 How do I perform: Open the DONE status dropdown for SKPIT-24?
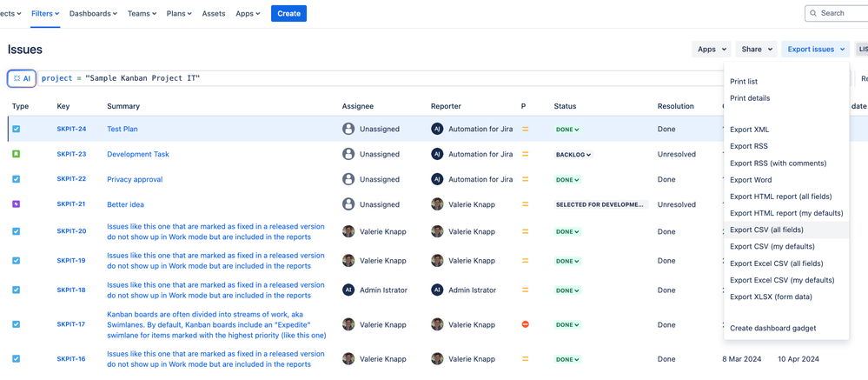pyautogui.click(x=567, y=130)
